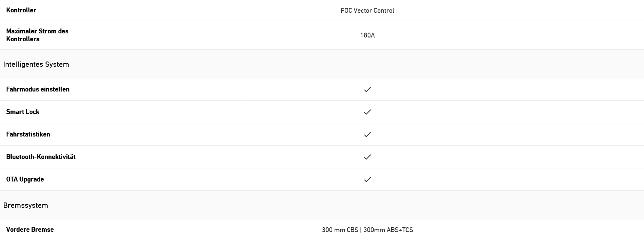
Task: Click the Fahrmodus einstellen checkmark icon
Action: click(367, 89)
